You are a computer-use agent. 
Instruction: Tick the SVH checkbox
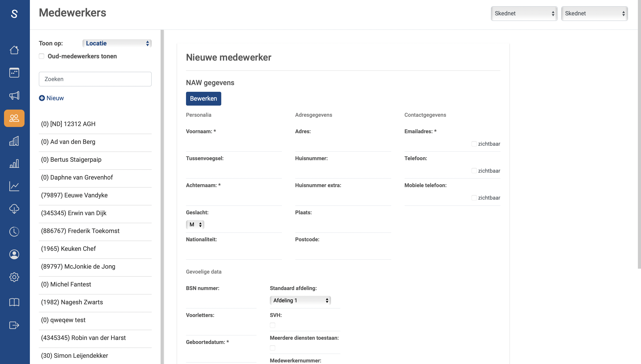coord(272,325)
